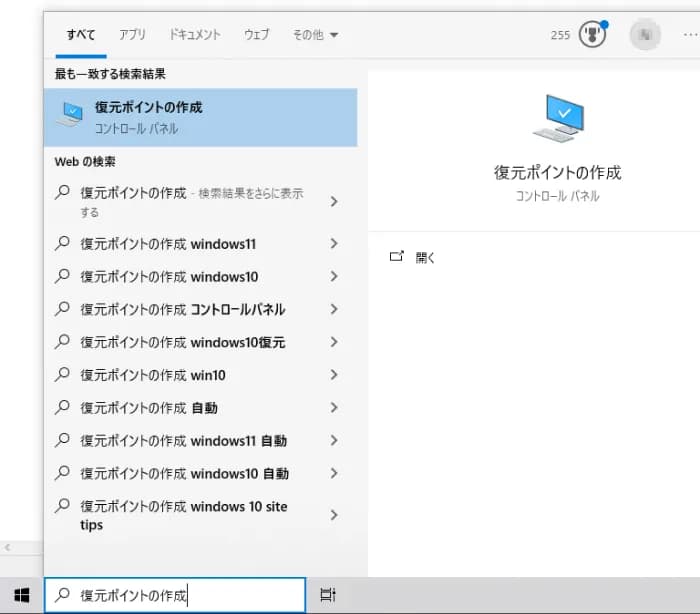This screenshot has width=700, height=614.
Task: Select web suggestion 復元ポイントの作成 自動
Action: click(200, 408)
